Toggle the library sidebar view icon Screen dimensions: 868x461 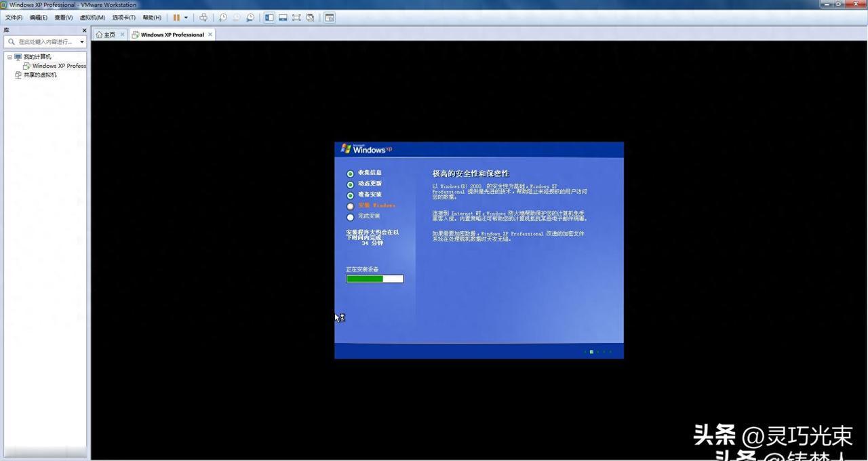[269, 18]
